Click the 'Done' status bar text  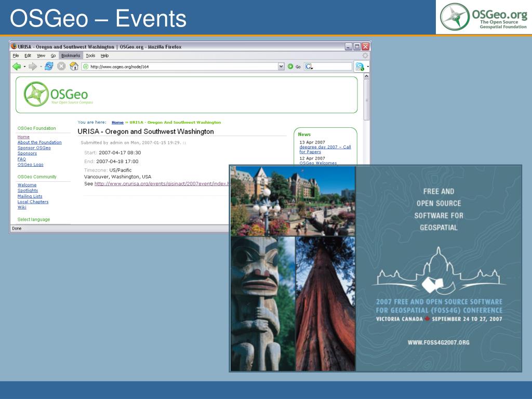17,229
